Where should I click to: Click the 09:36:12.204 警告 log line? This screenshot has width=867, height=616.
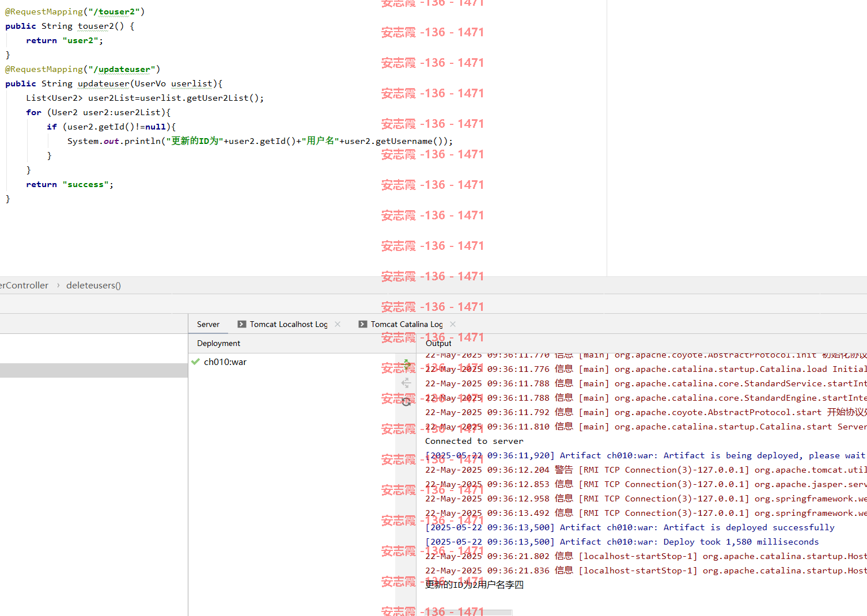click(x=646, y=470)
